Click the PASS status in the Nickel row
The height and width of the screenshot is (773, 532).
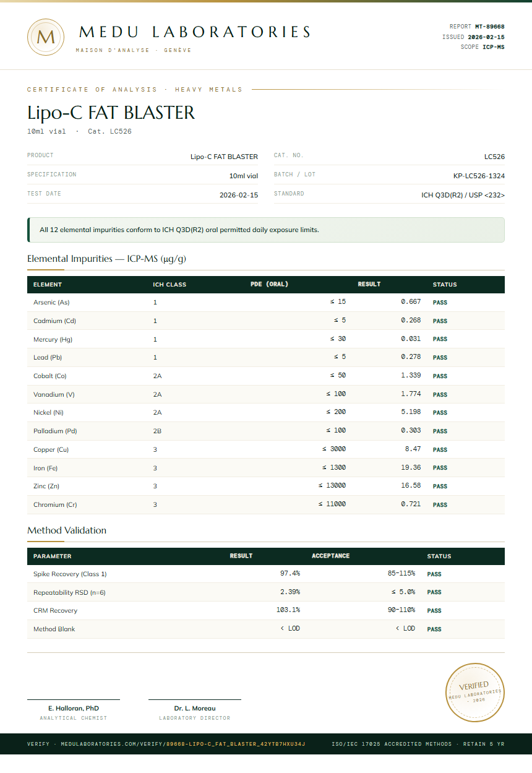click(x=440, y=413)
